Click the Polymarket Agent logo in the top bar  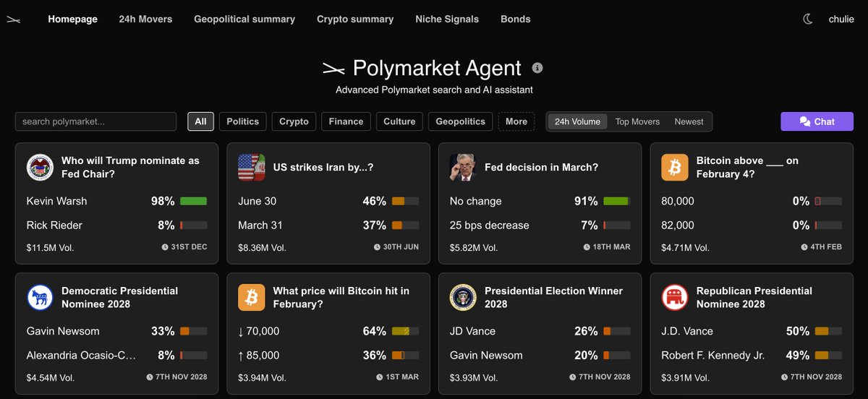click(13, 20)
